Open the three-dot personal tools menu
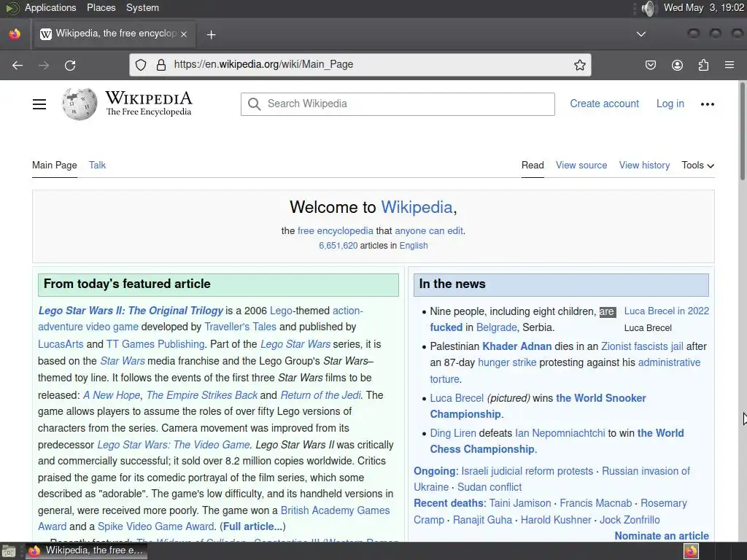 click(707, 104)
